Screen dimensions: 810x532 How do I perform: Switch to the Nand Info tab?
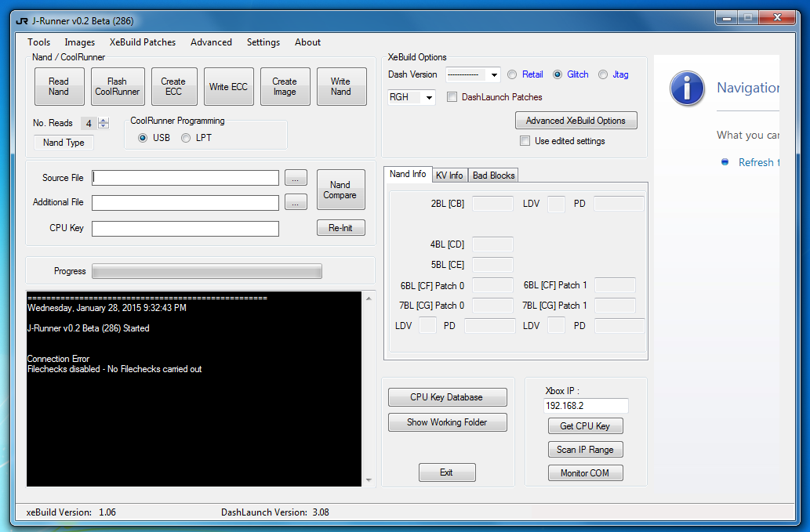coord(408,174)
